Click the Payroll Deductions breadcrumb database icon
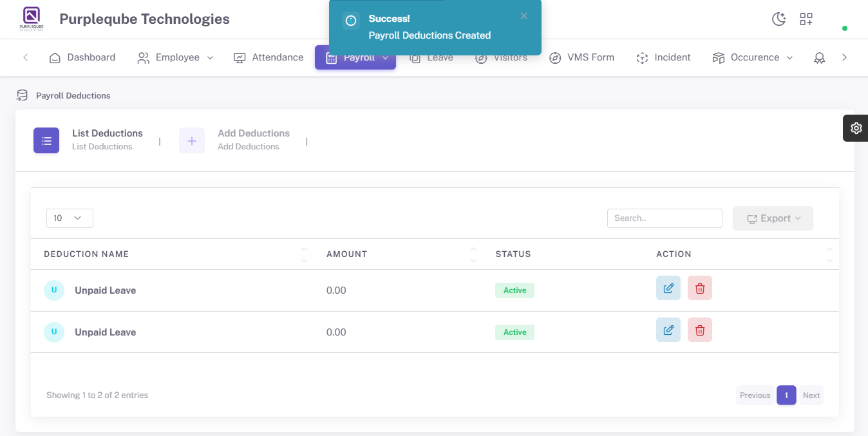 (x=22, y=95)
